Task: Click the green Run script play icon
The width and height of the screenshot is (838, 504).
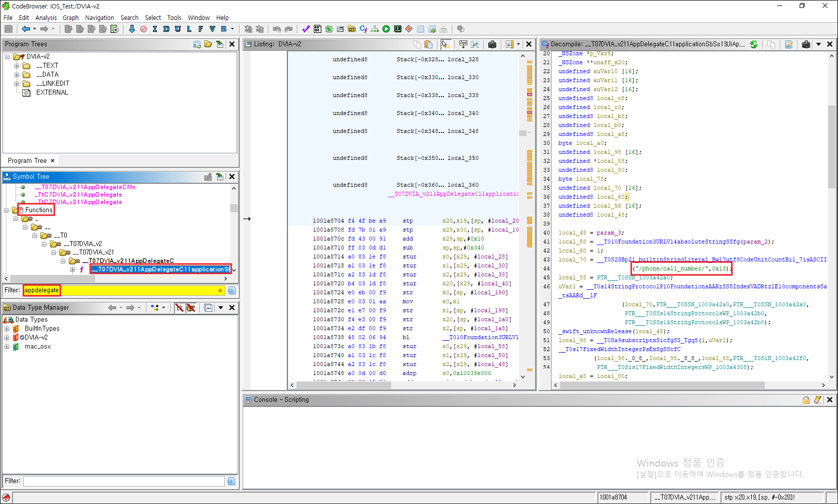Action: click(x=386, y=29)
